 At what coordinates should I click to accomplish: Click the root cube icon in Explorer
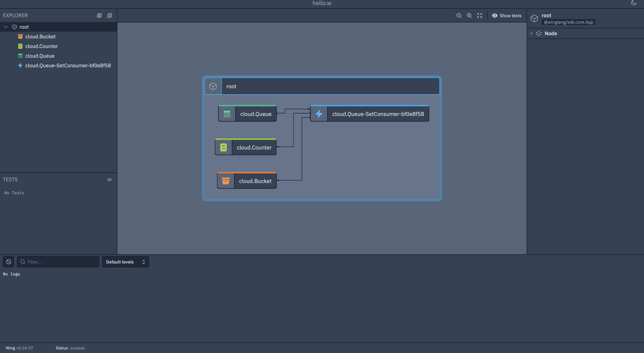coord(14,27)
